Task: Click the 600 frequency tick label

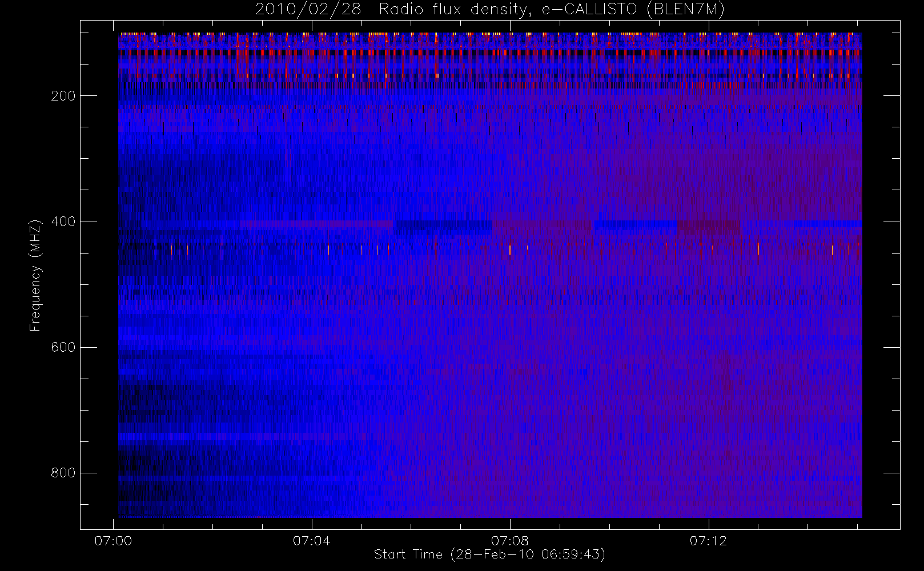Action: pyautogui.click(x=63, y=347)
